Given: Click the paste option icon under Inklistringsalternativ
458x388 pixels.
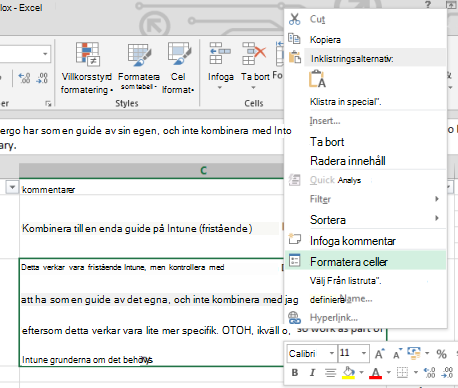Looking at the screenshot, I should click(x=317, y=79).
